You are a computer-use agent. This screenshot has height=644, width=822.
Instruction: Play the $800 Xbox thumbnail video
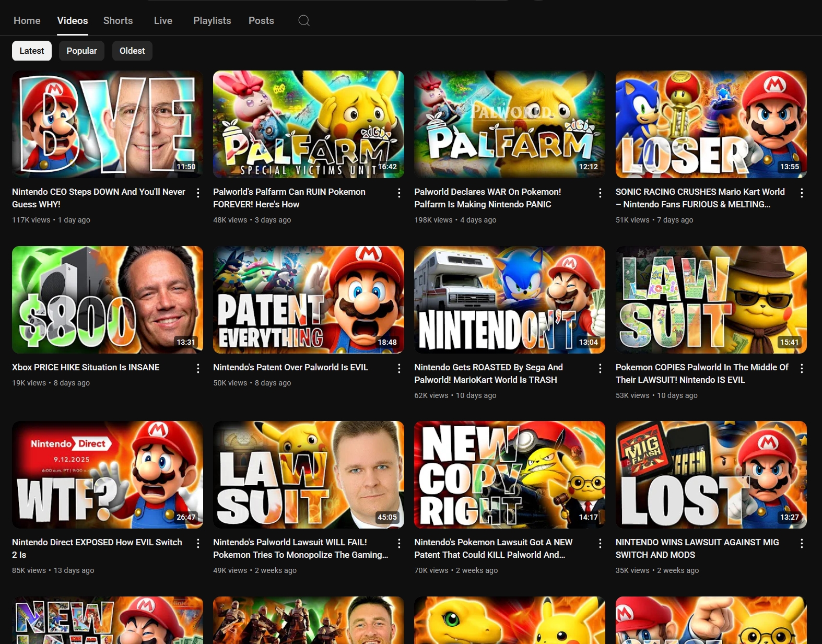[108, 300]
